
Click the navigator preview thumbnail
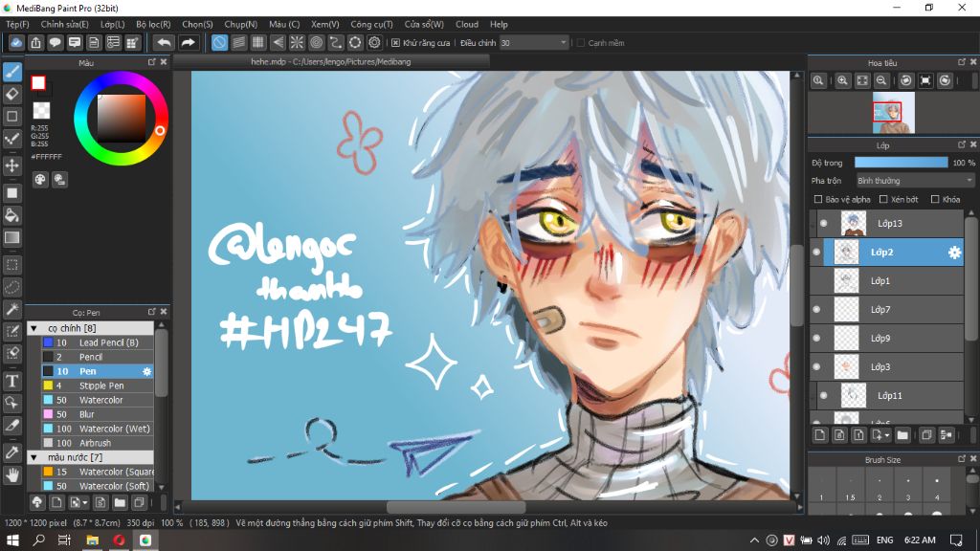[x=893, y=113]
